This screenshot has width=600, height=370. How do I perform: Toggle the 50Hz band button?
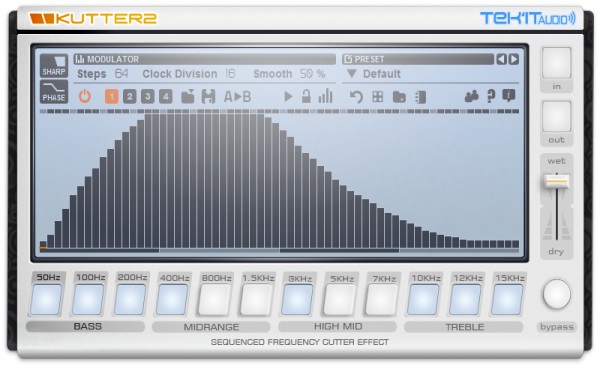[46, 300]
